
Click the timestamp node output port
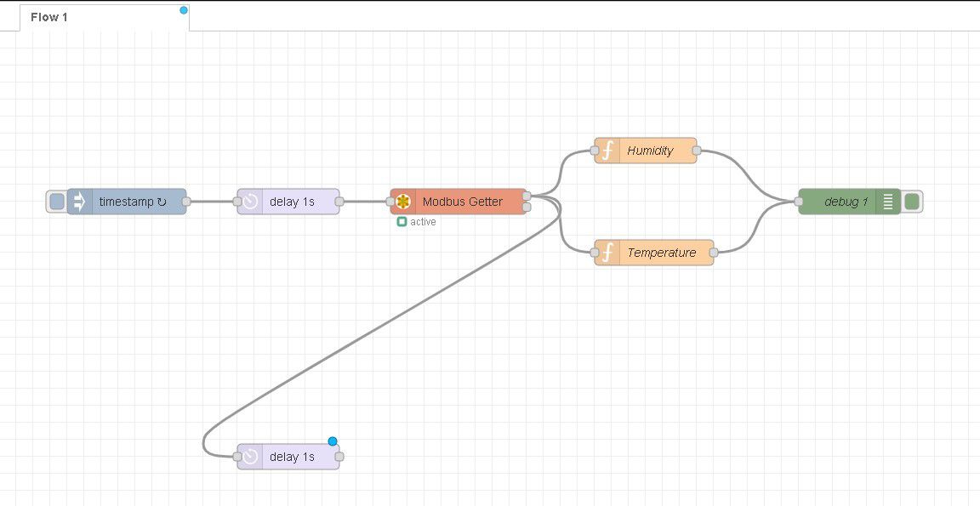186,202
